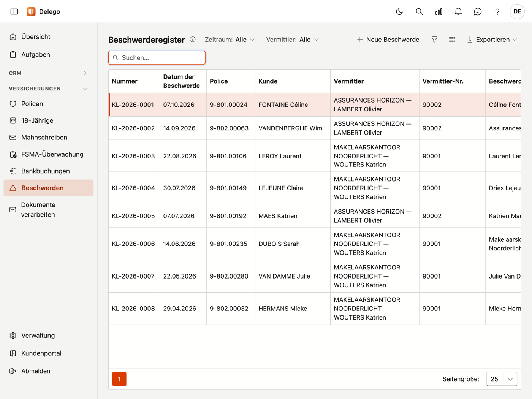Image resolution: width=532 pixels, height=399 pixels.
Task: Open notifications bell icon
Action: coord(458,11)
